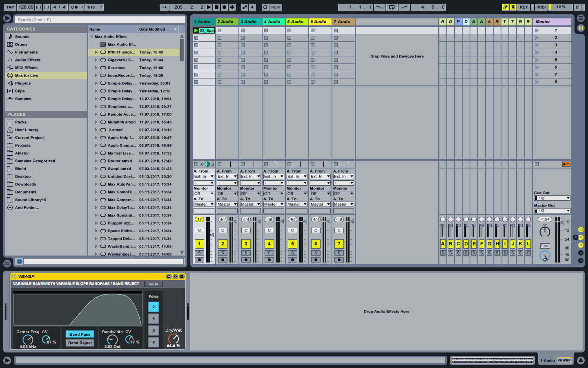This screenshot has height=368, width=588.
Task: Open the Master Out channel dropdown
Action: point(552,211)
